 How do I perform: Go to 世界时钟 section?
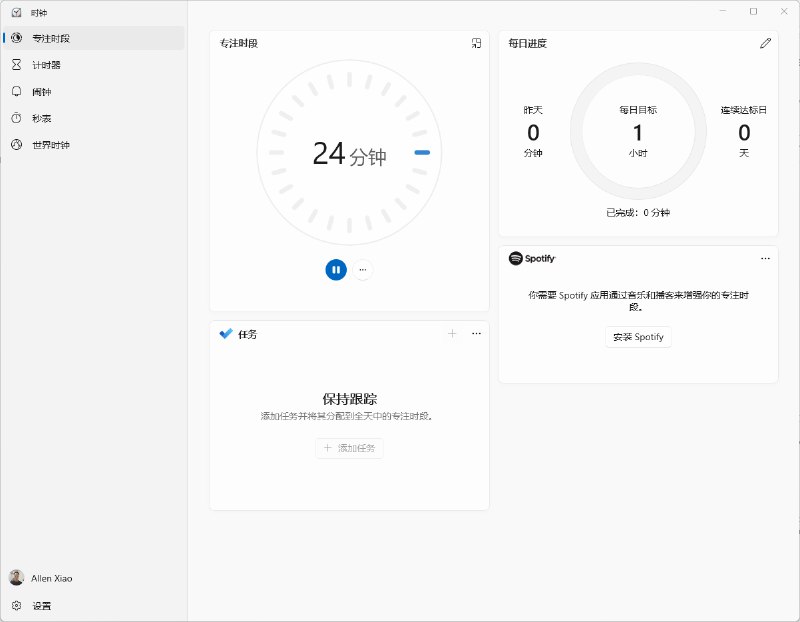pos(50,145)
